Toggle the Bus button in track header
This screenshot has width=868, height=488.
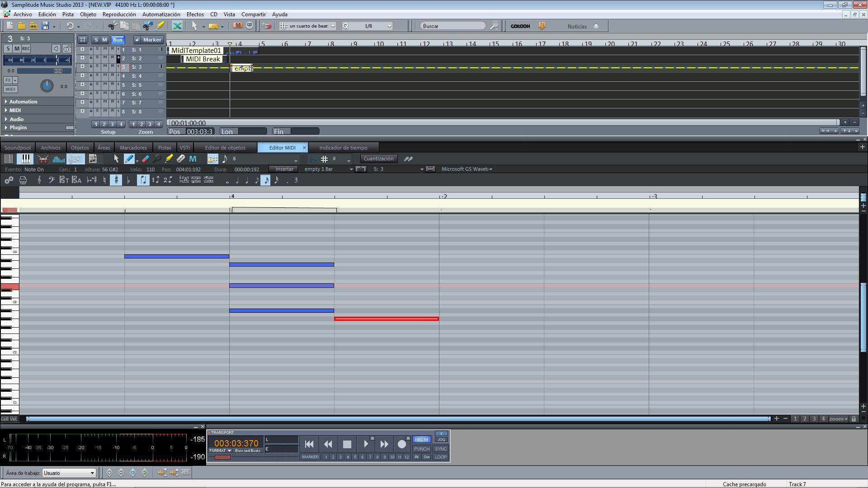[118, 40]
